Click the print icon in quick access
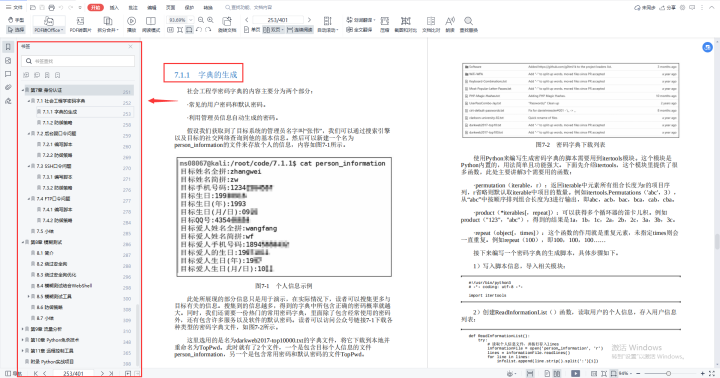This screenshot has height=378, width=720. click(51, 7)
